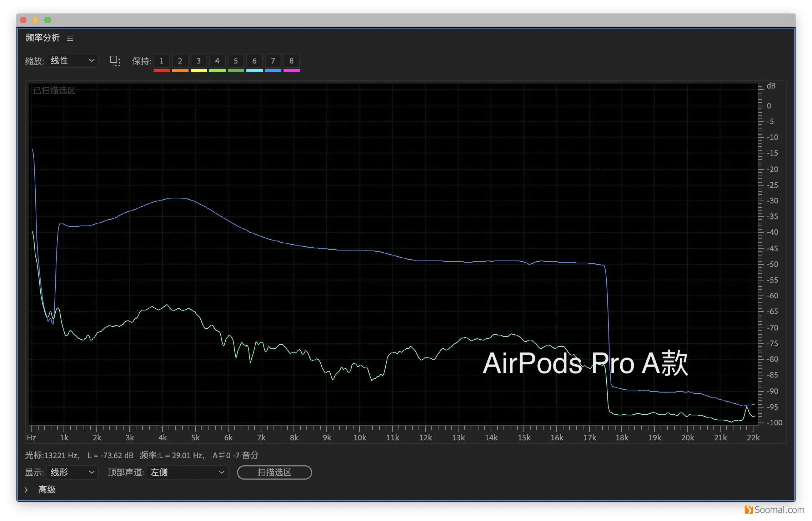Toggle hold button 8

[x=291, y=61]
